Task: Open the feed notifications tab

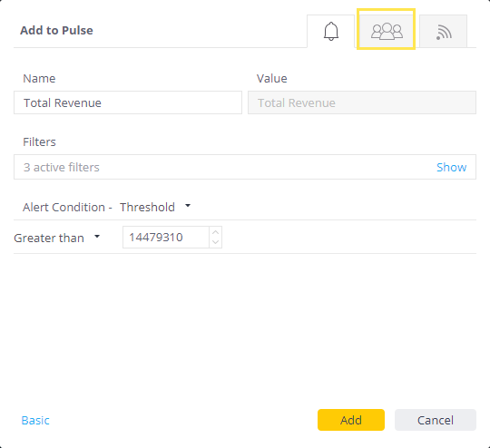Action: click(443, 31)
